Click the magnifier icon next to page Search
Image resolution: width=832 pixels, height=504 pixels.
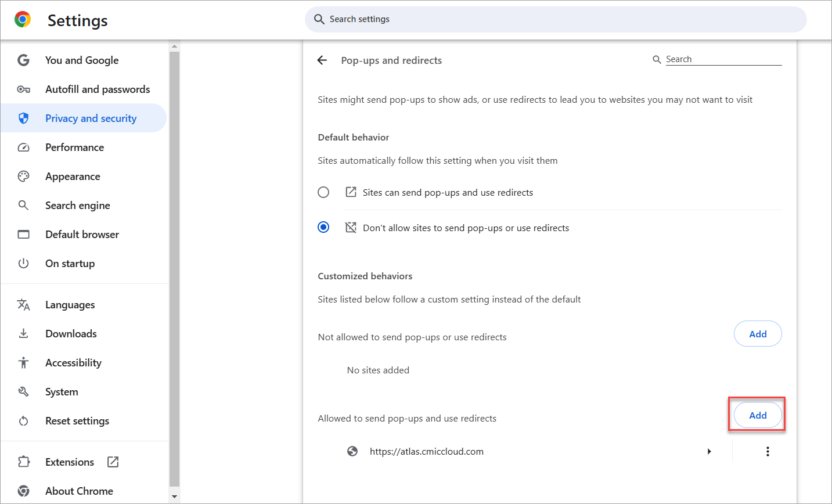pos(657,59)
